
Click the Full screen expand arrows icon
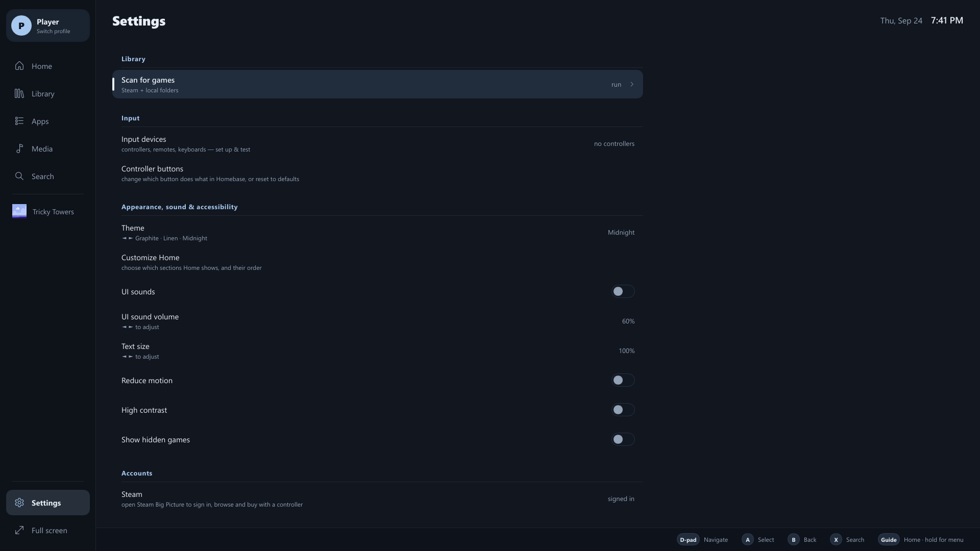tap(19, 530)
